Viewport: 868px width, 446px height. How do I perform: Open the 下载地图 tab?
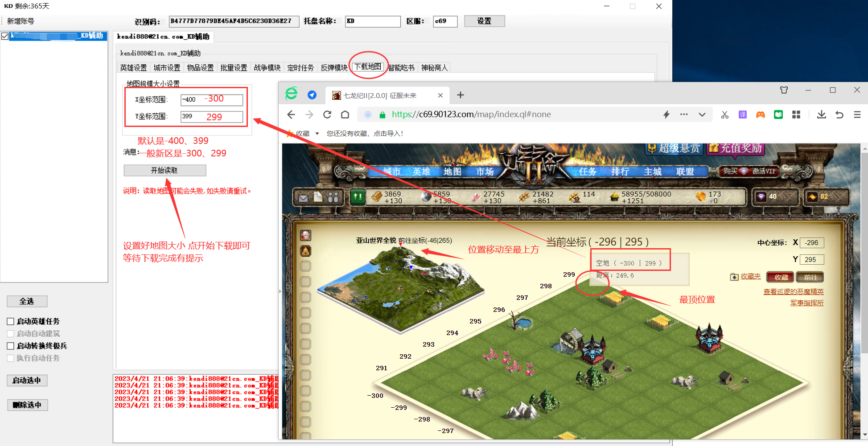click(368, 67)
